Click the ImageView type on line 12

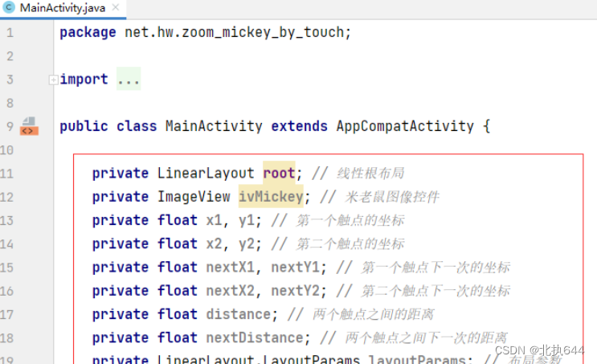click(x=194, y=197)
